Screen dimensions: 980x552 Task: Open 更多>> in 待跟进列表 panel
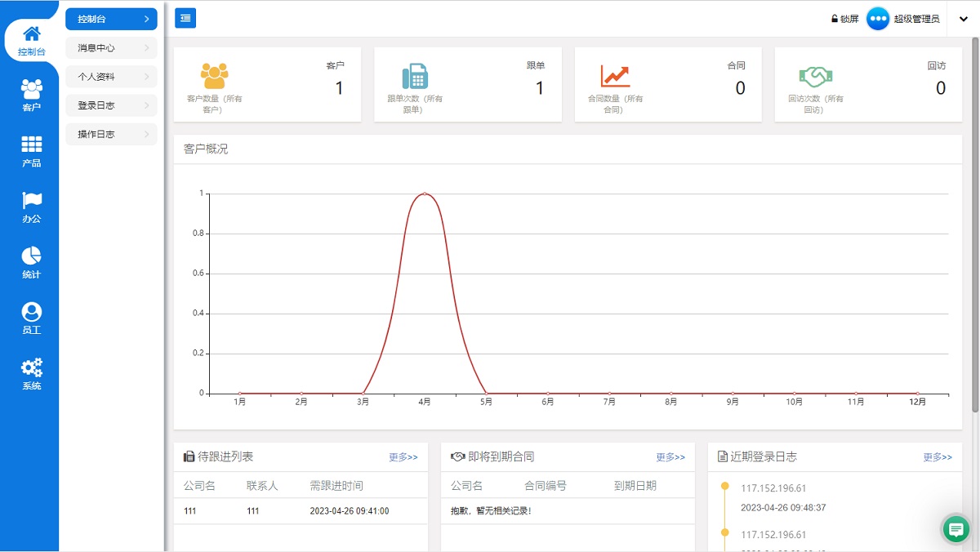click(403, 457)
